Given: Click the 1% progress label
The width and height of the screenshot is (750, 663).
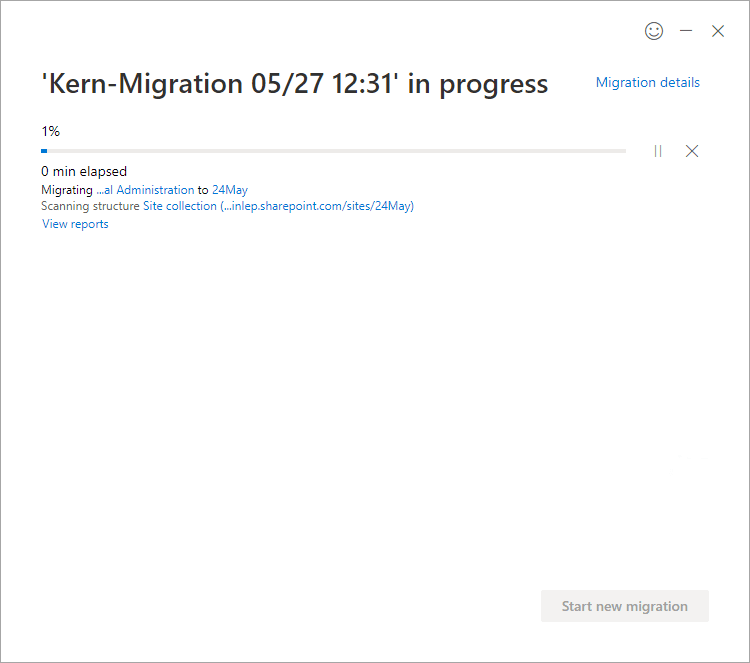Looking at the screenshot, I should [x=50, y=131].
